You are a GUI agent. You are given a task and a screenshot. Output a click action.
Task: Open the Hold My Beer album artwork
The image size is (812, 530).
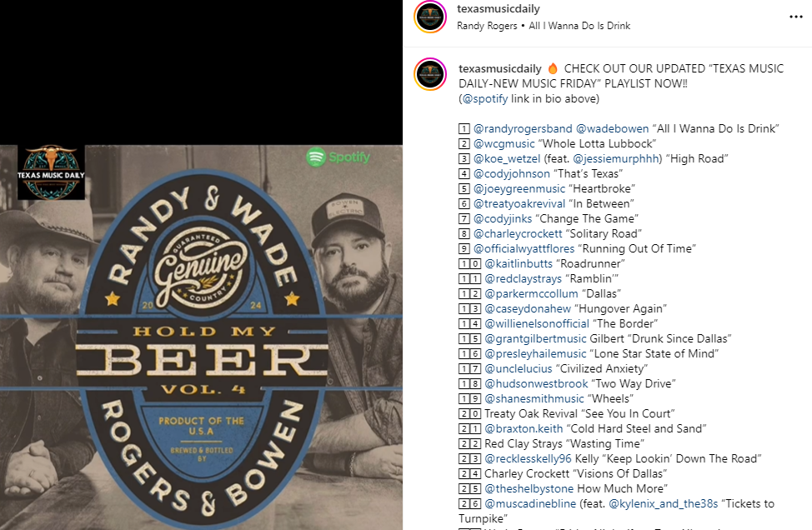pos(202,337)
